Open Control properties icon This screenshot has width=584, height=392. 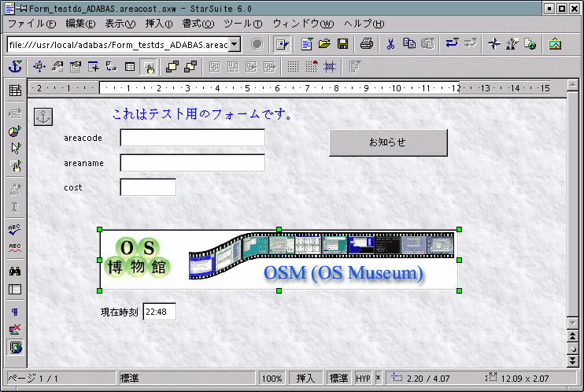[57, 67]
